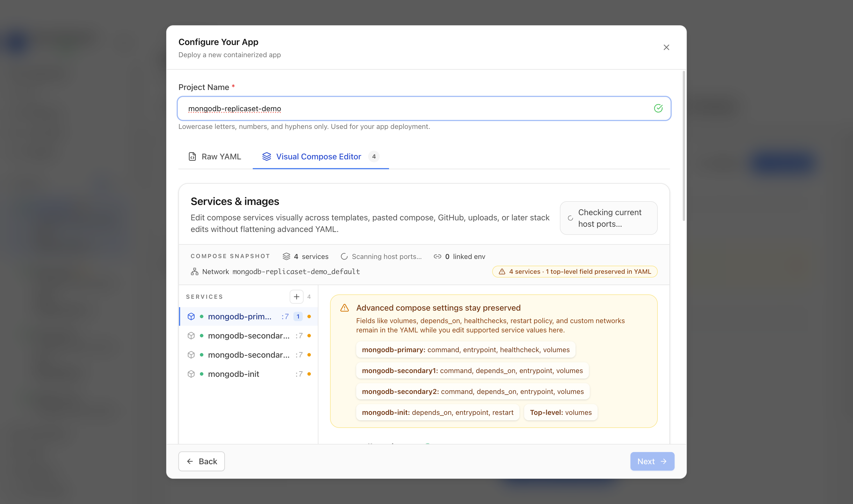Click the blue 1 badge on mongodb-prim...
This screenshot has width=853, height=504.
(x=298, y=316)
